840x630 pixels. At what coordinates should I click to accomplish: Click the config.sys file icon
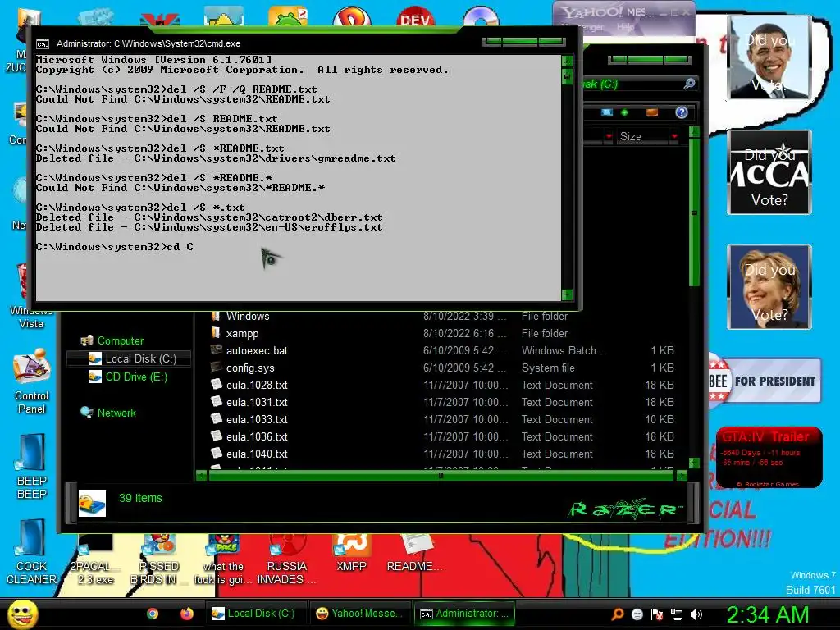pyautogui.click(x=217, y=367)
